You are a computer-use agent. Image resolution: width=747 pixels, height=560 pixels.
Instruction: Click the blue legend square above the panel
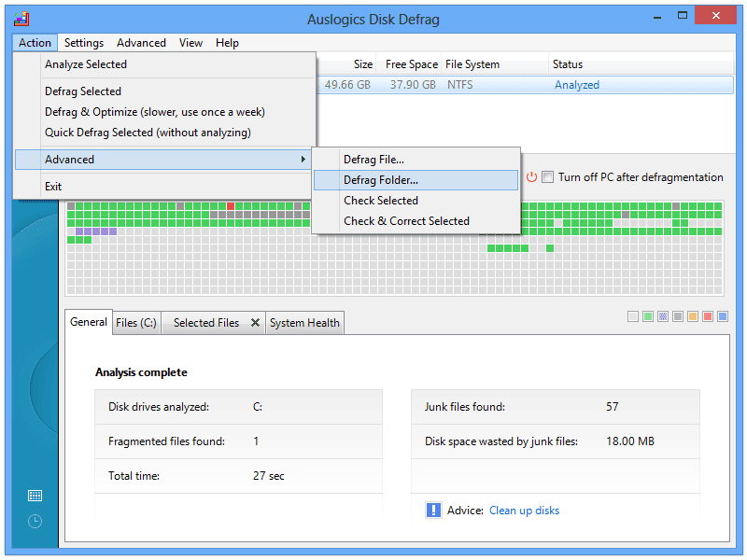(x=722, y=316)
